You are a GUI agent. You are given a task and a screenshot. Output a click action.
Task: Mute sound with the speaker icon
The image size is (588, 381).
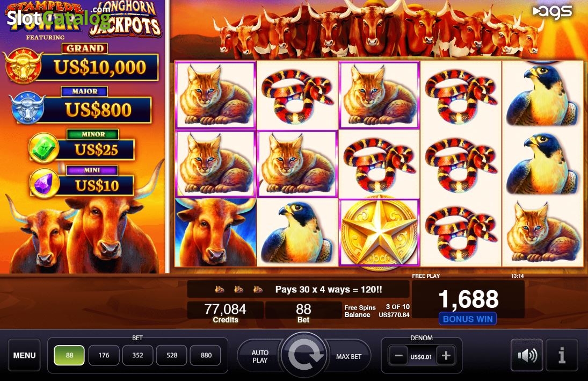[526, 355]
